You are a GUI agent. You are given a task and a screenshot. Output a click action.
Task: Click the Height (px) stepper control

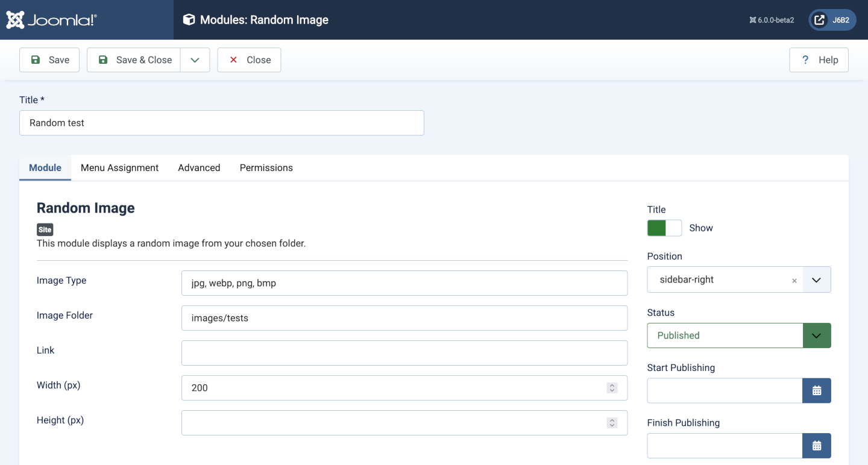point(612,423)
